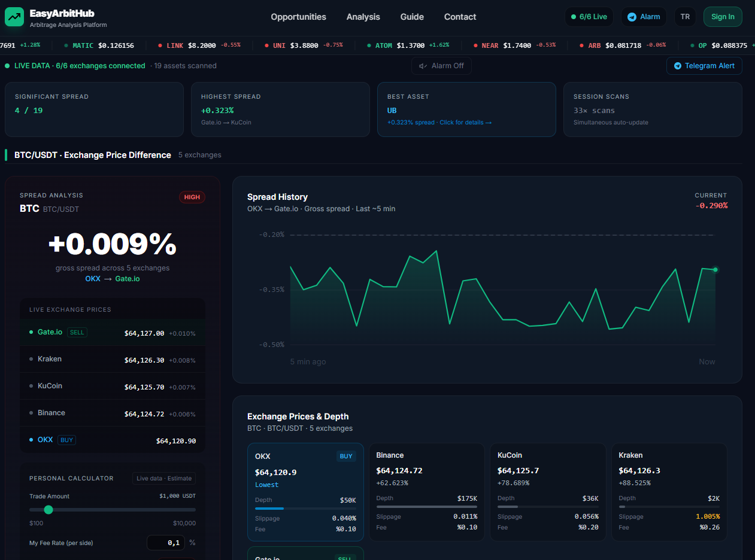
Task: Select the KuCoin exchange depth card
Action: click(x=548, y=492)
